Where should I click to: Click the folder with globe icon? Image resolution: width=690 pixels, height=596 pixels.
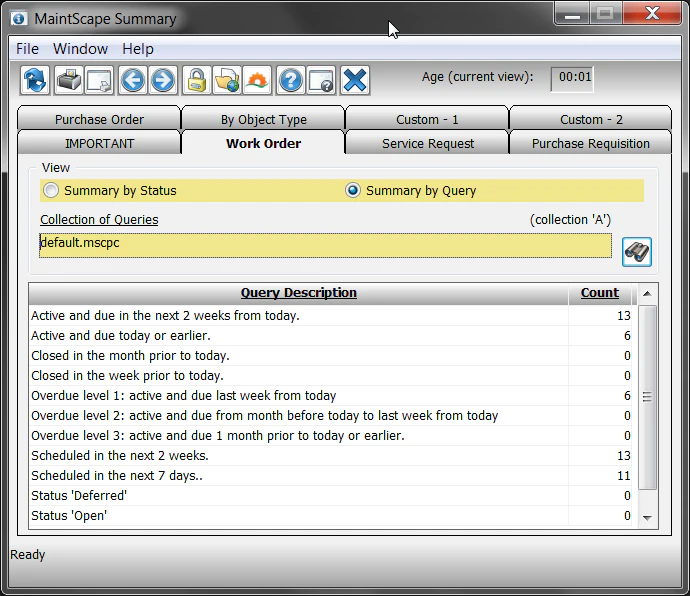coord(227,81)
